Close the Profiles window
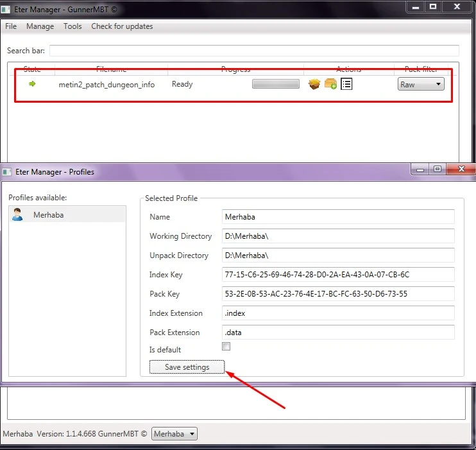The height and width of the screenshot is (450, 476). click(461, 169)
